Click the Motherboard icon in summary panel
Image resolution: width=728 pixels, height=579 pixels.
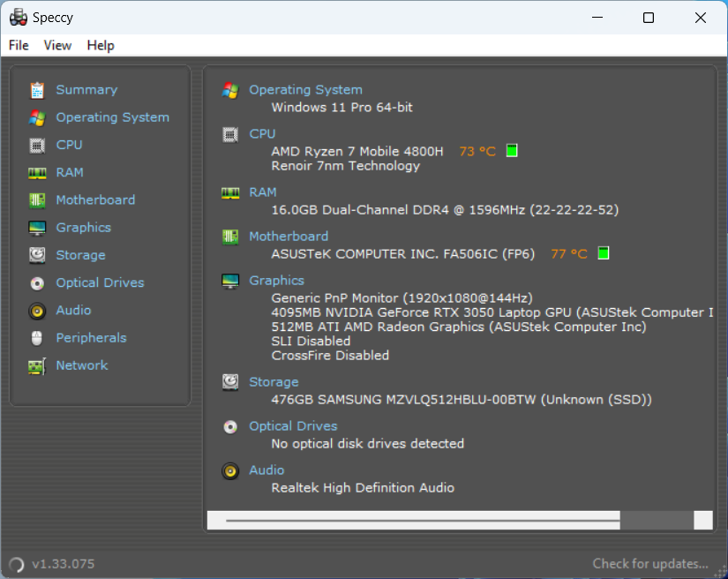(x=230, y=237)
